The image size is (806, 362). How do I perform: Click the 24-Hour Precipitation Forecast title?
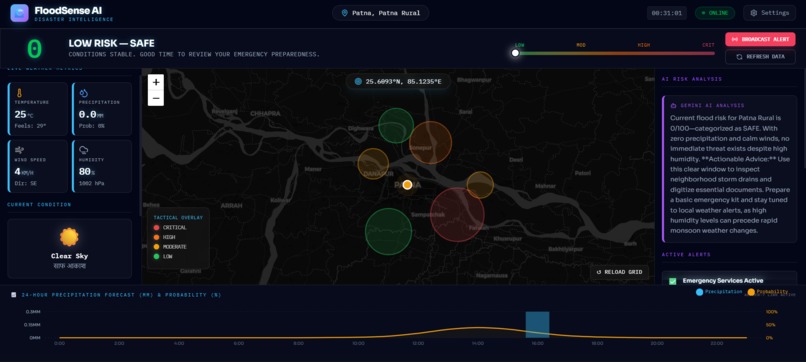121,295
